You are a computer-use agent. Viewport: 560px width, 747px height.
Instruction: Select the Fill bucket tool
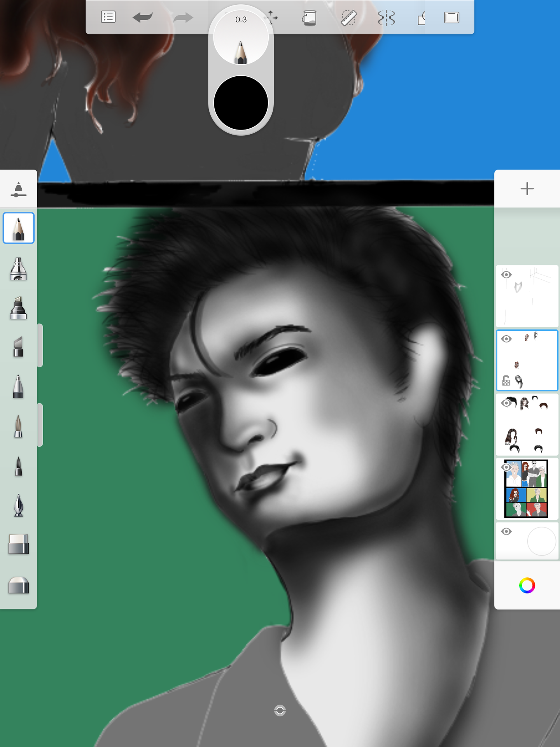point(310,18)
